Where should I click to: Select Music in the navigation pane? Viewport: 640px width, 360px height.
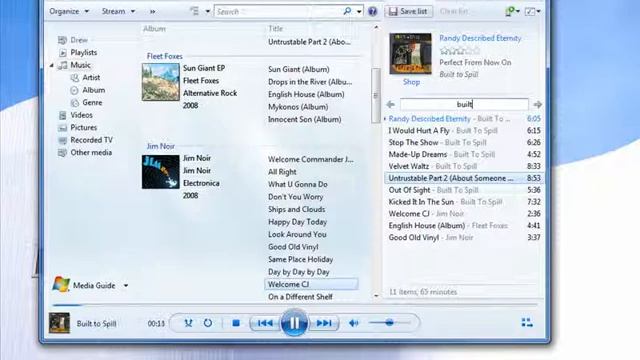pyautogui.click(x=80, y=65)
